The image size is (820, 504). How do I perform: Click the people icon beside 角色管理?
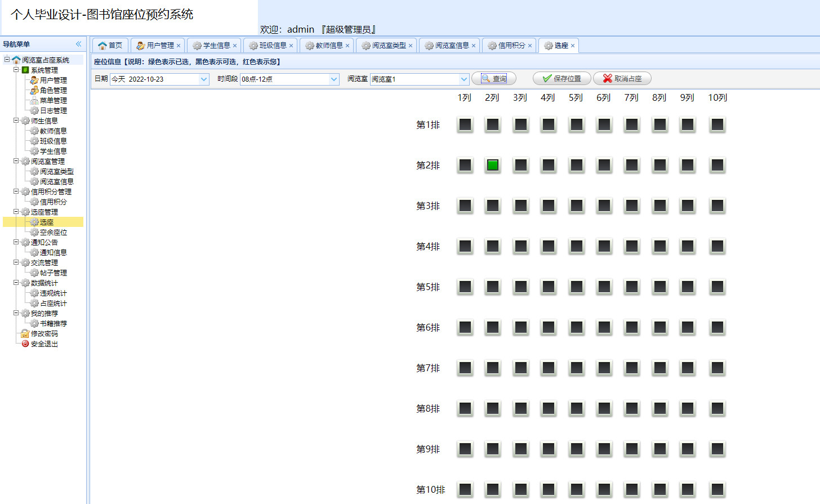34,90
